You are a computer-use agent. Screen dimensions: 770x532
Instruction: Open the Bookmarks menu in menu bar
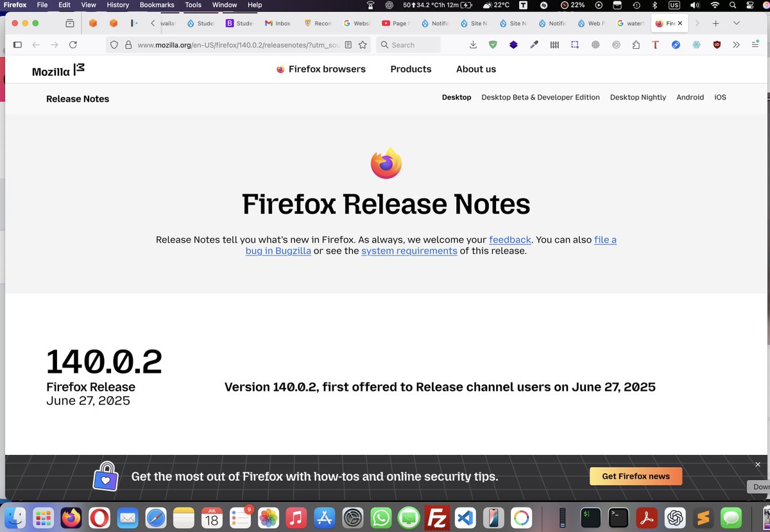[x=157, y=4]
